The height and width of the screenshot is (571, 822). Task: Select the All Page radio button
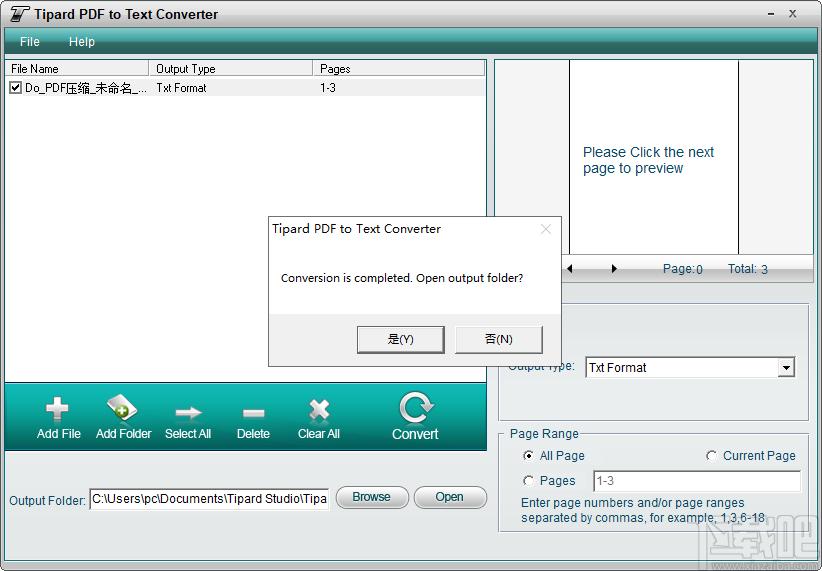pos(528,456)
